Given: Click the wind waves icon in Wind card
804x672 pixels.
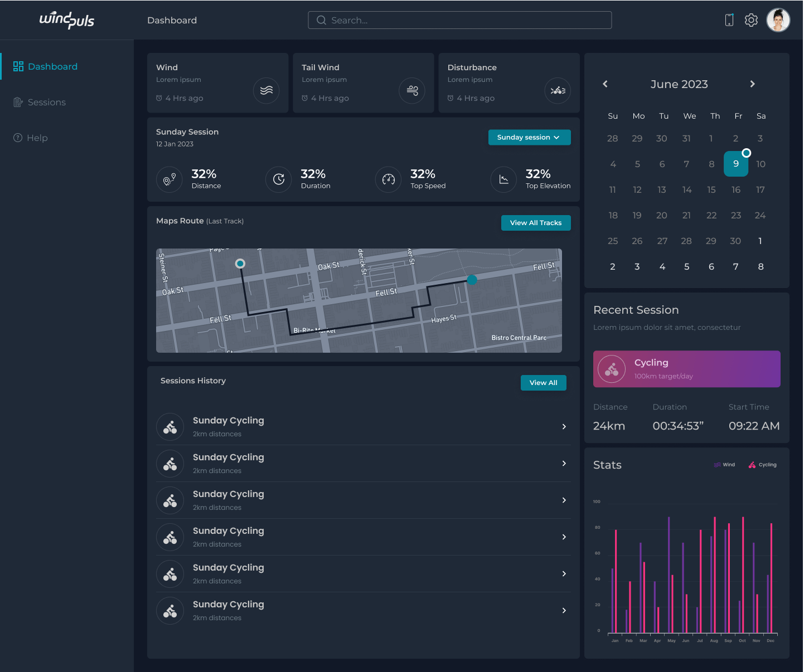Looking at the screenshot, I should tap(266, 90).
